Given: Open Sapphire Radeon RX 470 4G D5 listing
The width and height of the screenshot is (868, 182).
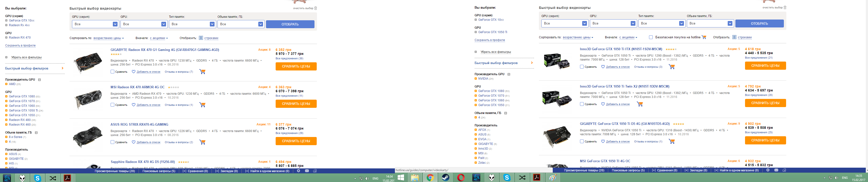Looking at the screenshot, I should [x=143, y=162].
